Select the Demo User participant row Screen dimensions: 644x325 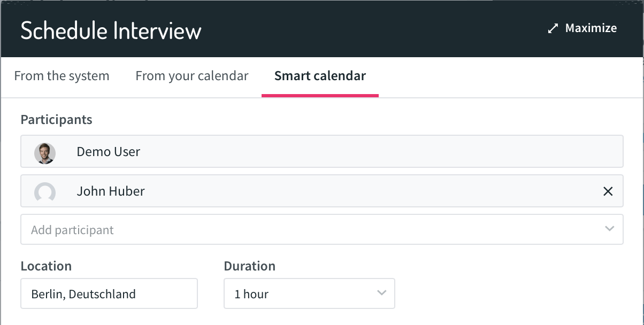pos(321,151)
